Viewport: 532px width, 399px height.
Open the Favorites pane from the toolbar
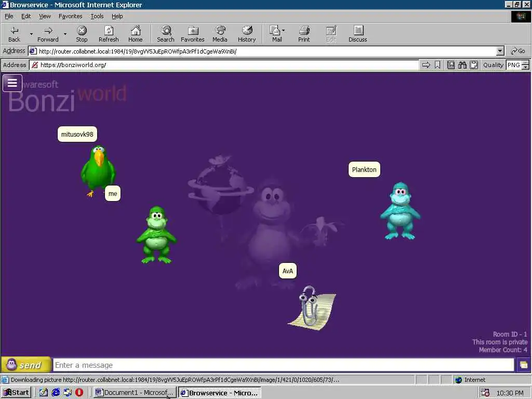tap(192, 34)
